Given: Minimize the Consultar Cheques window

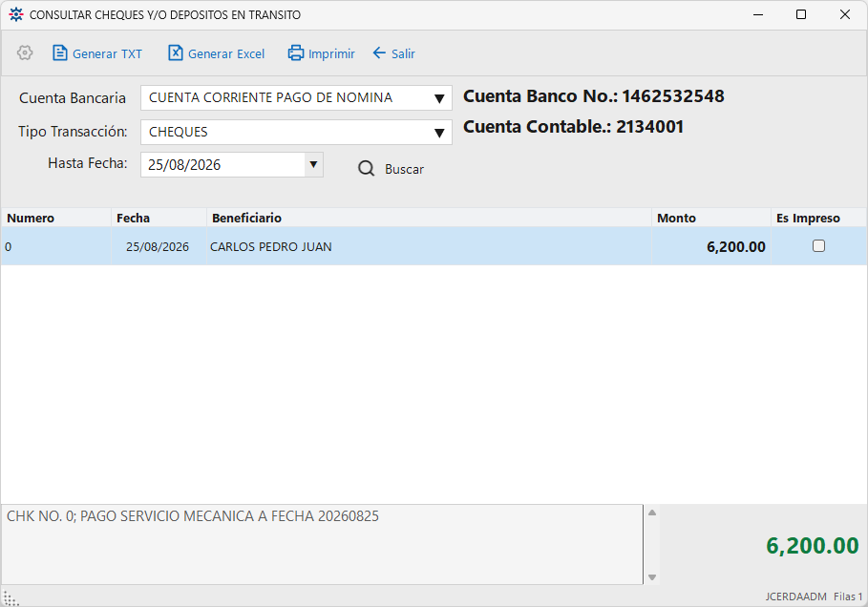Looking at the screenshot, I should pos(758,14).
